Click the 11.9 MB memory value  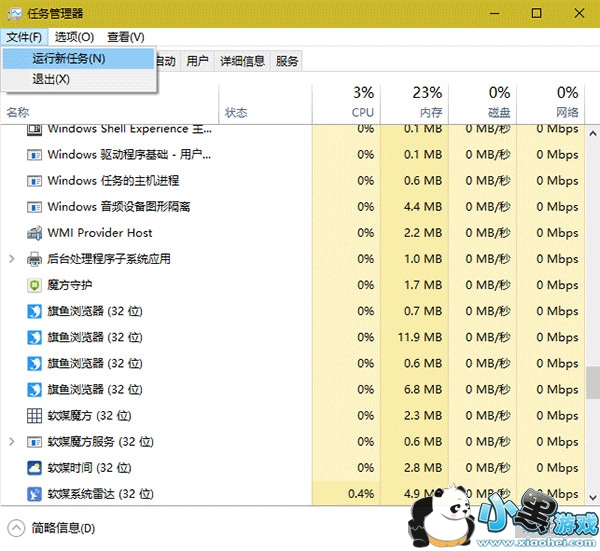tap(420, 337)
